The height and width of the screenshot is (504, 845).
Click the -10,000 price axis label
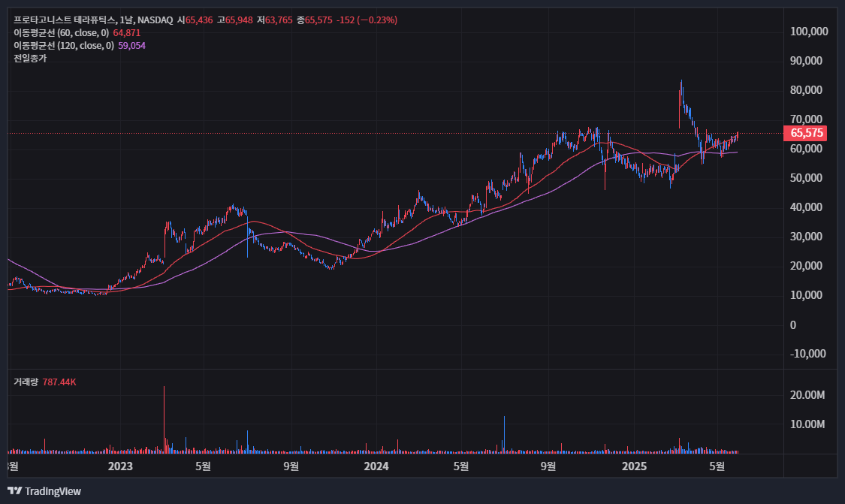807,354
